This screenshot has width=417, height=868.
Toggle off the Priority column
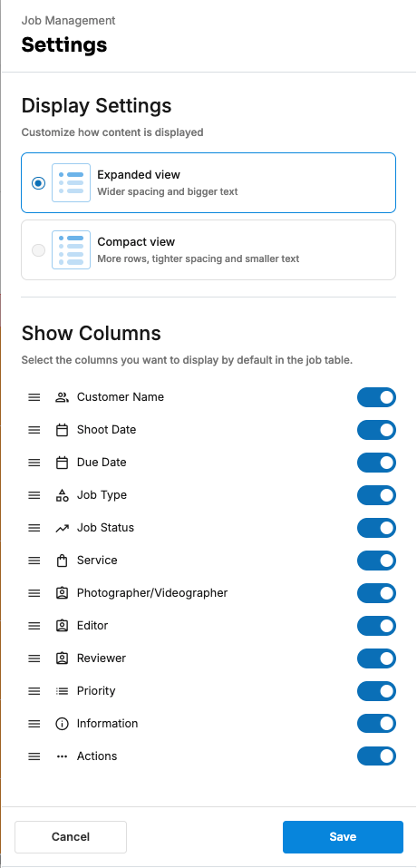click(x=376, y=691)
